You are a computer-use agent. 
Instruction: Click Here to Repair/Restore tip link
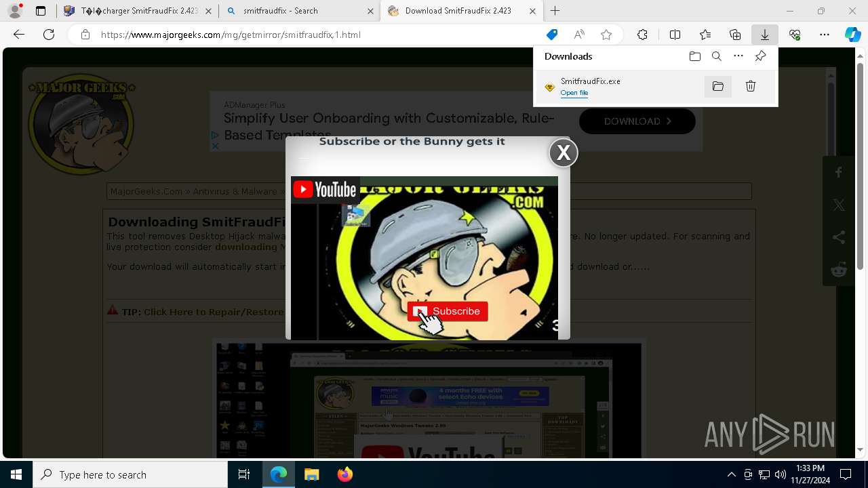(x=214, y=312)
